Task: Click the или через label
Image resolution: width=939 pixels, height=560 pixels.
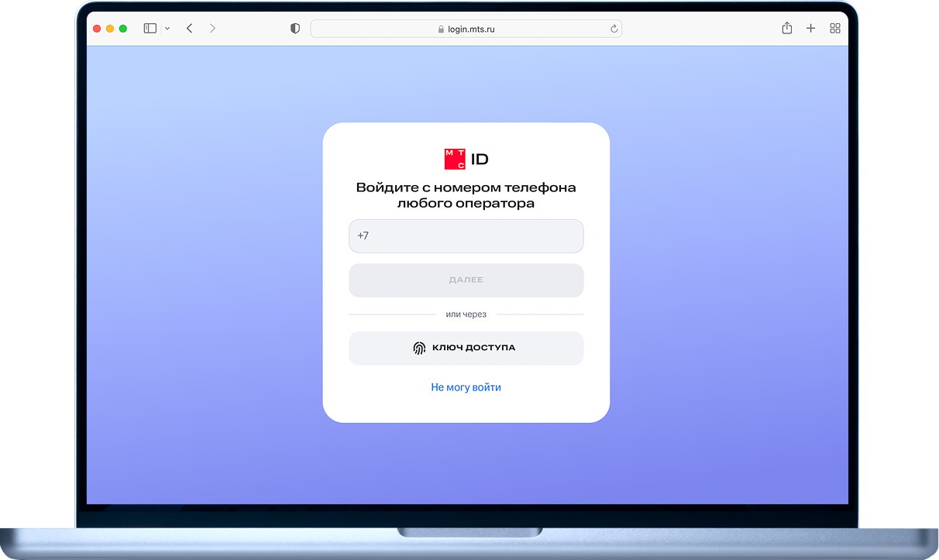Action: pos(466,314)
